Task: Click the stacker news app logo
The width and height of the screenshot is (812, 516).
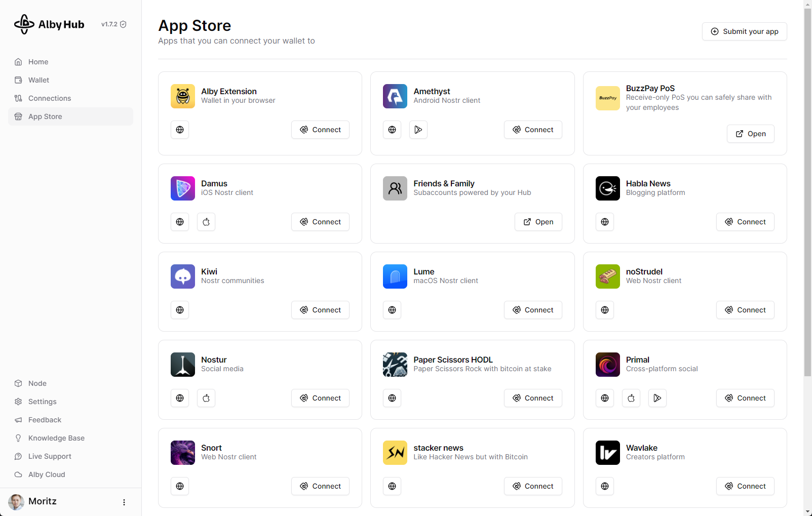Action: point(395,453)
